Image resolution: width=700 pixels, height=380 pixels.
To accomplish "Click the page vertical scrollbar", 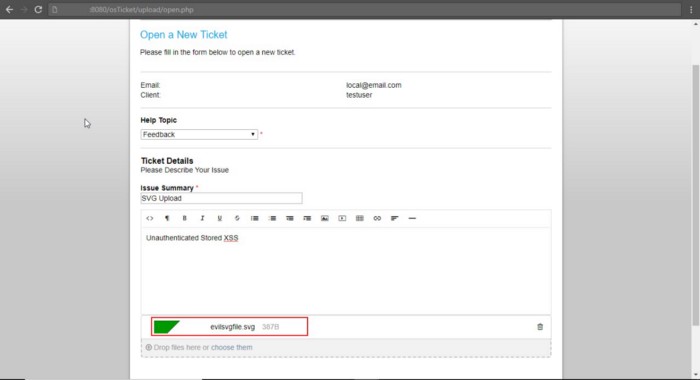I will click(695, 195).
